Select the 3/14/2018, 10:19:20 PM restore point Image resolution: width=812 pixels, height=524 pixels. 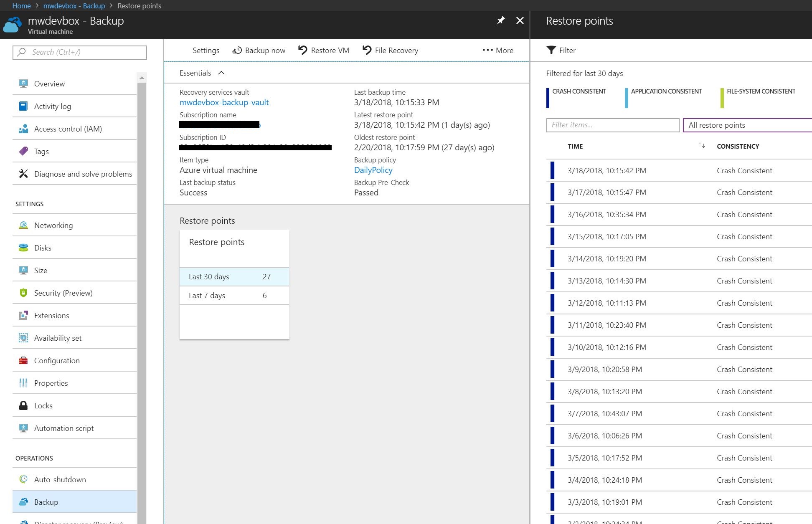679,259
